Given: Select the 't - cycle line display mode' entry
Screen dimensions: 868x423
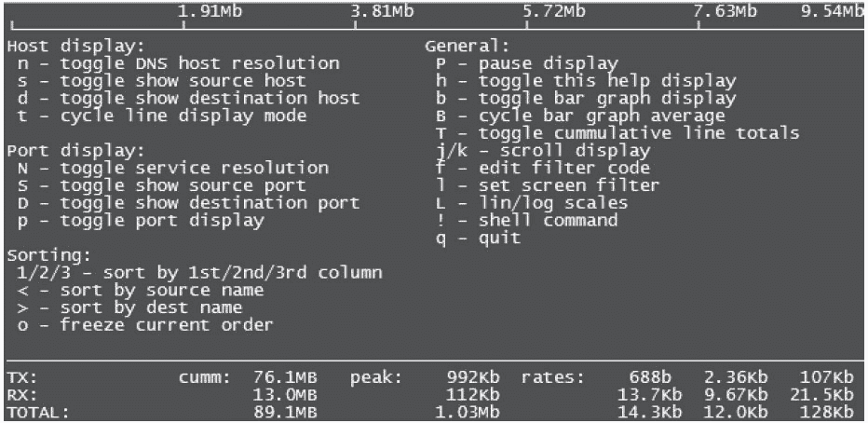Looking at the screenshot, I should pos(162,116).
